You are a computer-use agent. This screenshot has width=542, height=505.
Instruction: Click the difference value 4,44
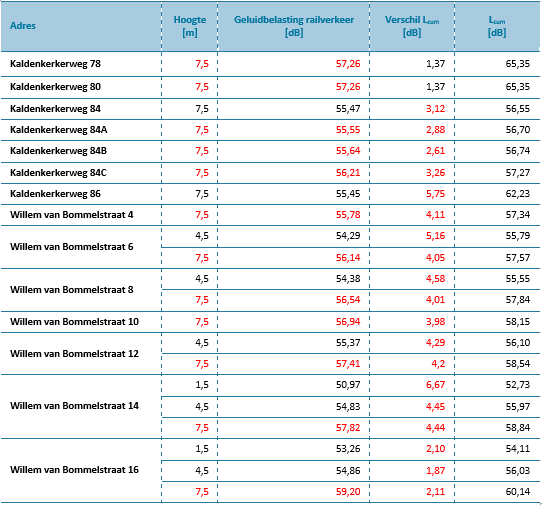[x=435, y=428]
